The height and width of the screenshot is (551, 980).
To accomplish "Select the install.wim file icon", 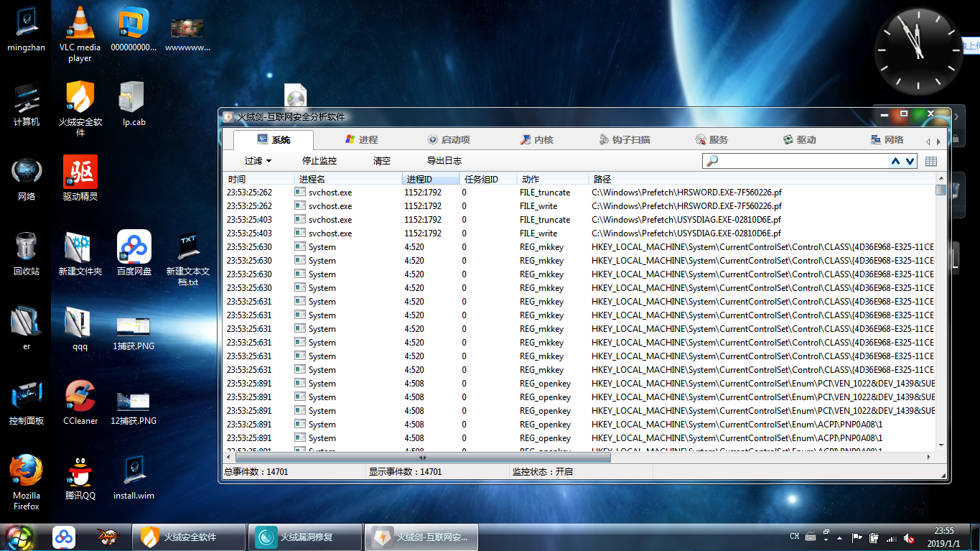I will coord(134,478).
